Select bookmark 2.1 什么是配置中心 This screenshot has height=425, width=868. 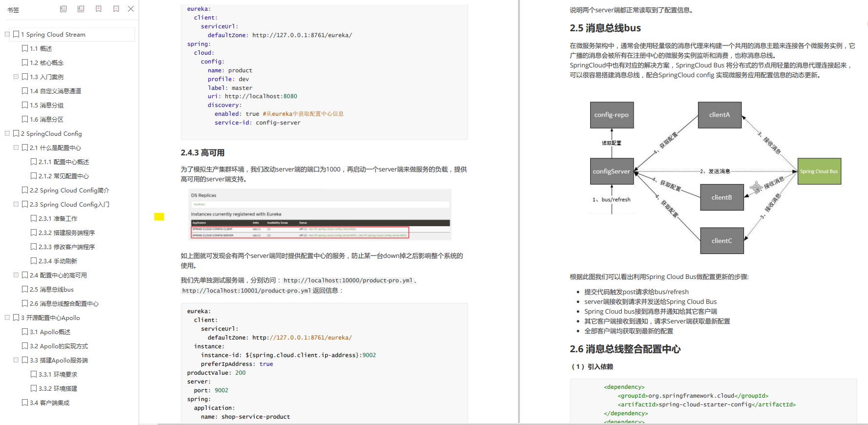coord(56,148)
